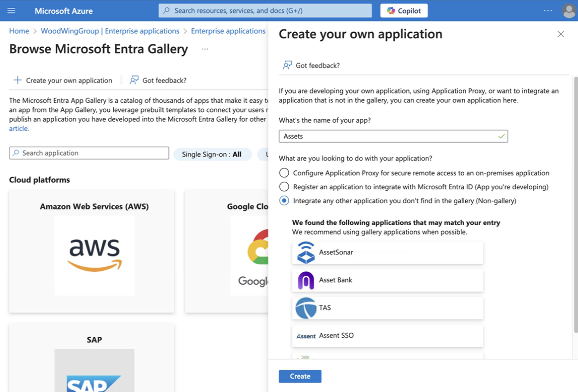Click the plus icon beside Create your own application

pyautogui.click(x=17, y=80)
